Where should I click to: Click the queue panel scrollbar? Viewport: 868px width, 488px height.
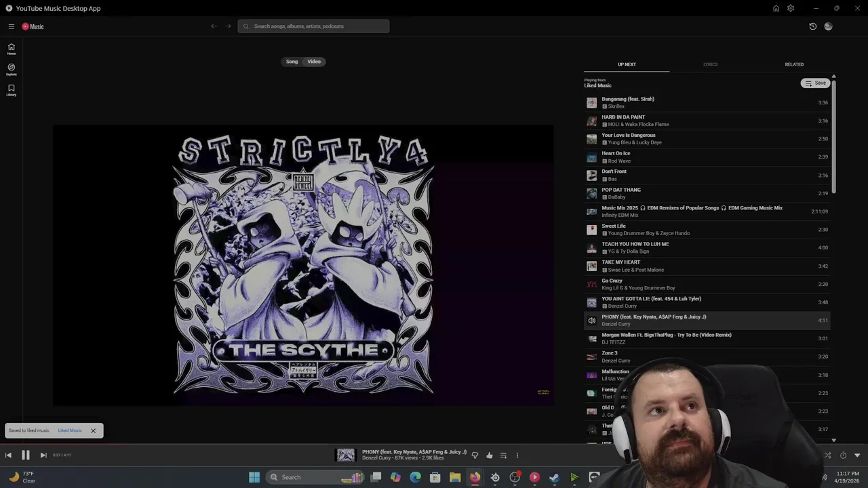click(x=833, y=136)
